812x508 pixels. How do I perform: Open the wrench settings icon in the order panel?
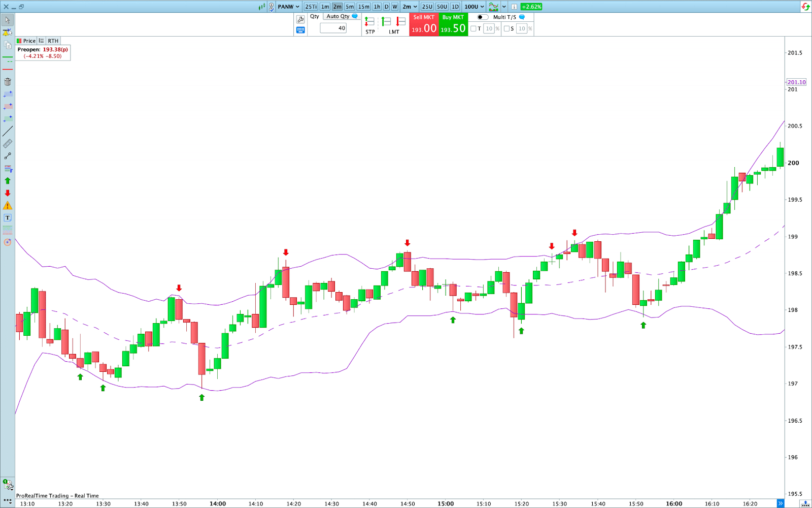click(x=300, y=19)
